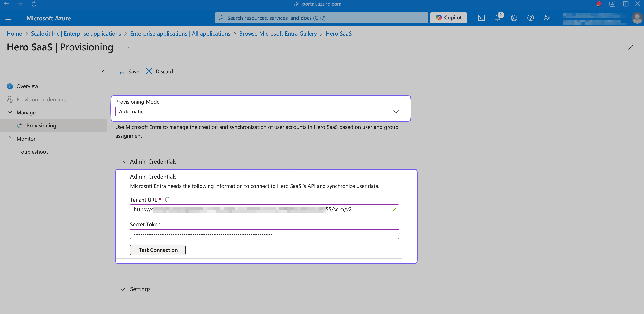Click the Tenant URL info tooltip icon

168,199
